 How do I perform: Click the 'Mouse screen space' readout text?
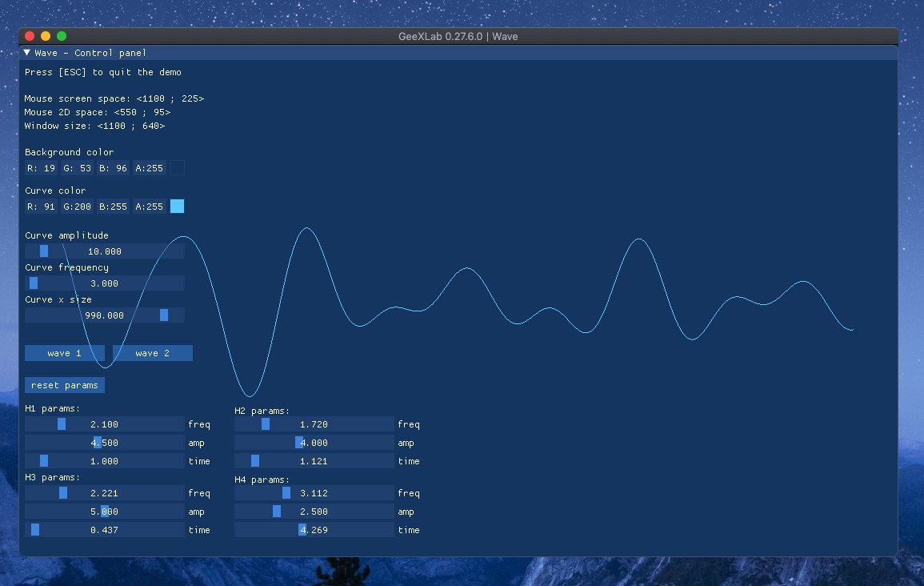(114, 98)
